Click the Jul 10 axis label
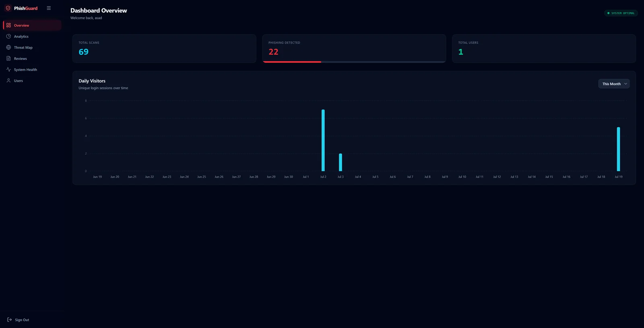The width and height of the screenshot is (644, 328). (x=462, y=177)
